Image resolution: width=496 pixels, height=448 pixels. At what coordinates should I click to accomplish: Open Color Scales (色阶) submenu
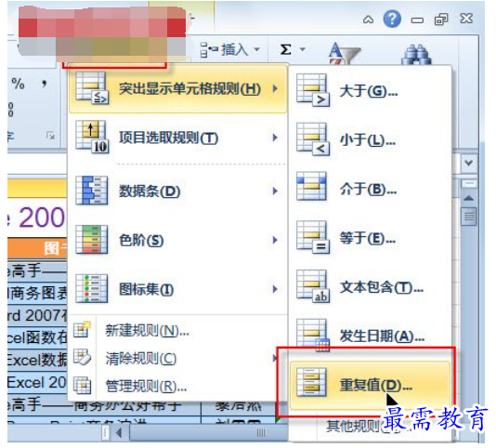pos(177,240)
